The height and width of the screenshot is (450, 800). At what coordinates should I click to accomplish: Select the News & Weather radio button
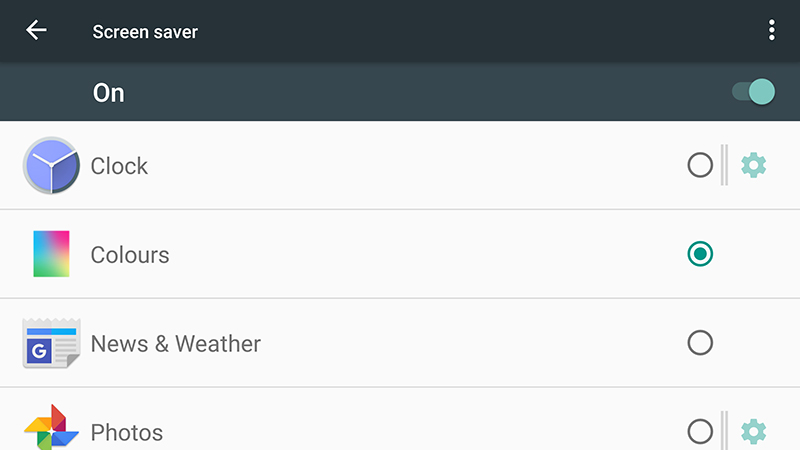pyautogui.click(x=700, y=343)
